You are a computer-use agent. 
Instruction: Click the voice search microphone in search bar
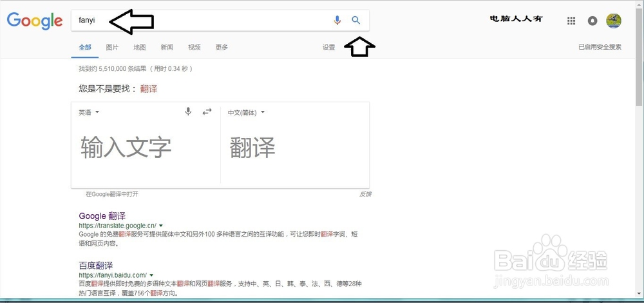point(337,20)
